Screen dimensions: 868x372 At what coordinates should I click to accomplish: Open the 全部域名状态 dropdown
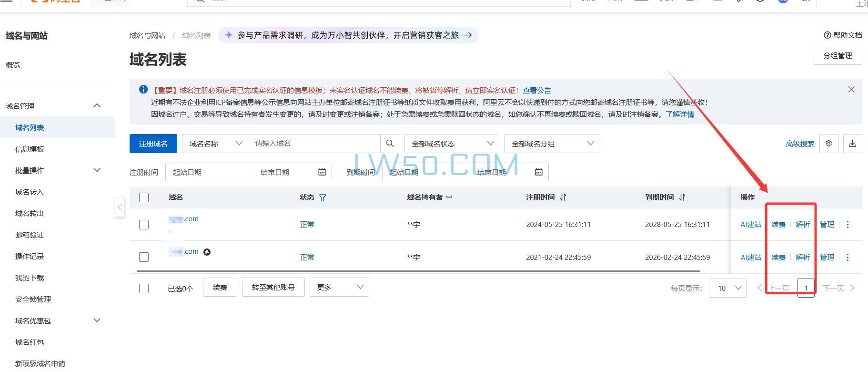(451, 144)
